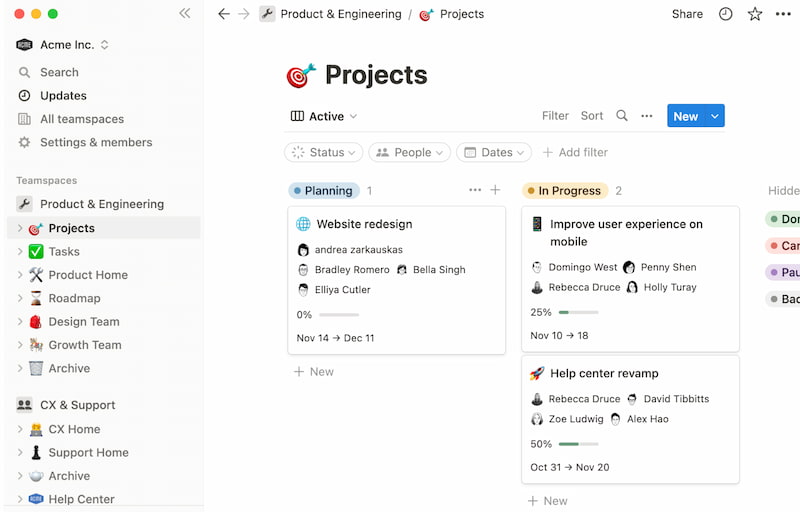Add a card with Planning column plus icon
800x512 pixels.
(x=495, y=190)
